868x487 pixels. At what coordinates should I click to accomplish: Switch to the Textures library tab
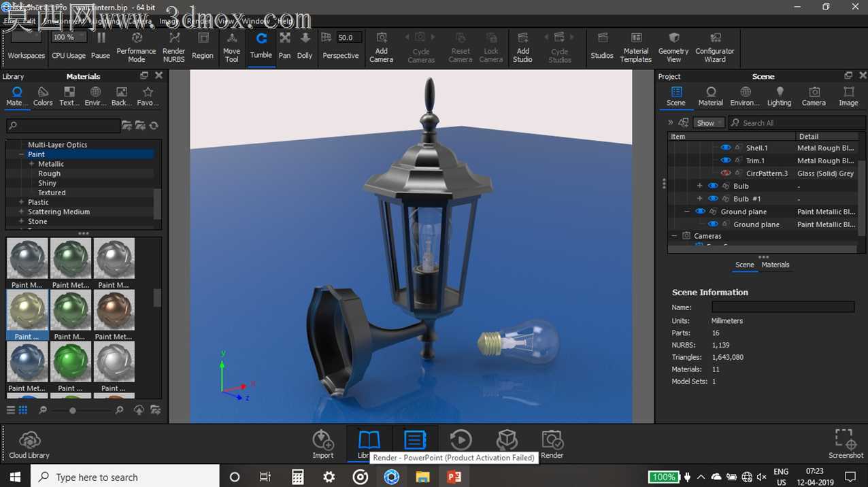click(x=69, y=97)
